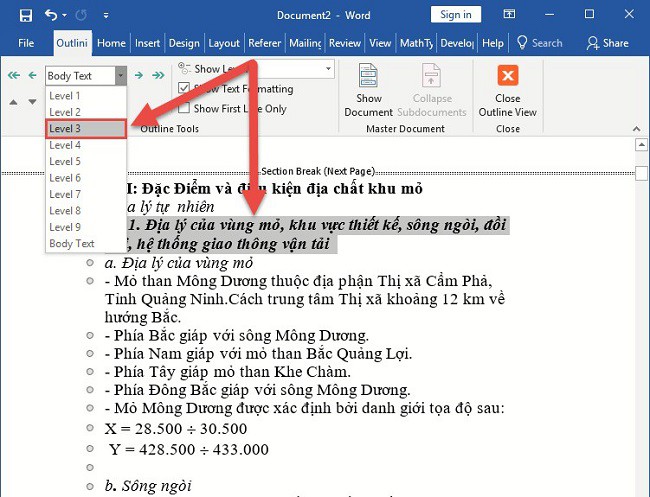The height and width of the screenshot is (497, 650).
Task: Open the Developer tab
Action: pyautogui.click(x=457, y=43)
